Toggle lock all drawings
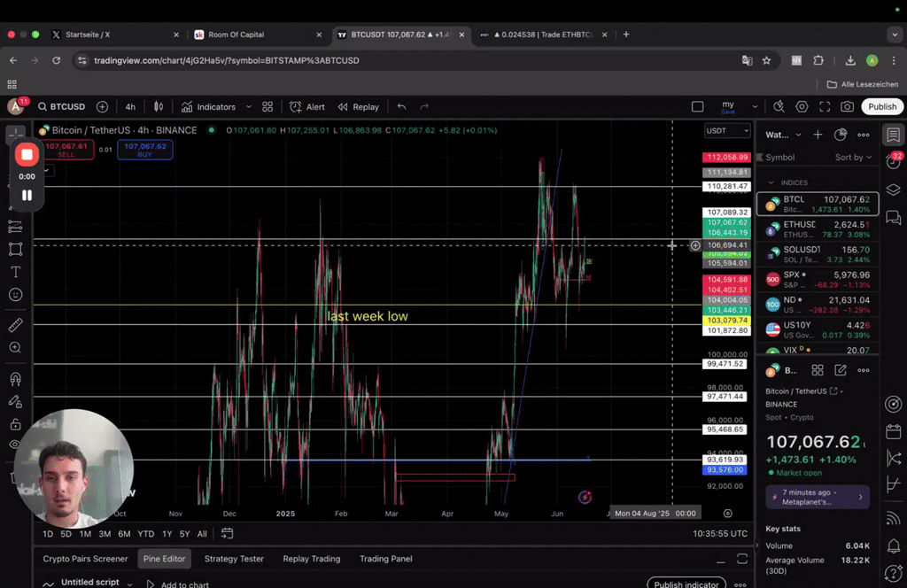The width and height of the screenshot is (907, 588). pyautogui.click(x=16, y=424)
